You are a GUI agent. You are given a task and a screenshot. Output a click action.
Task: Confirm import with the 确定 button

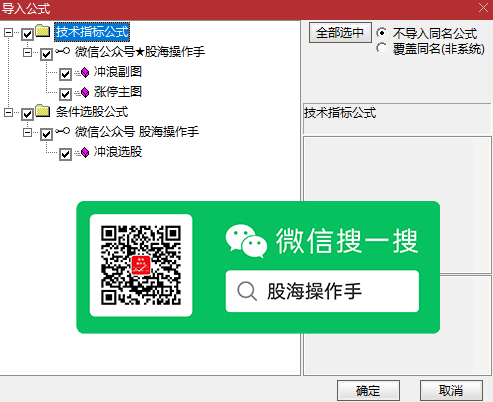[368, 390]
